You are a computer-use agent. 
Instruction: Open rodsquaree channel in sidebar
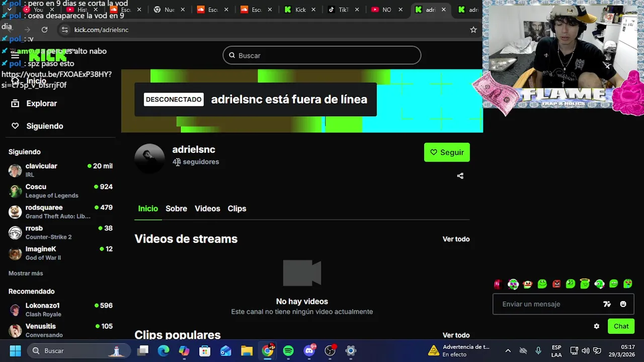coord(60,211)
